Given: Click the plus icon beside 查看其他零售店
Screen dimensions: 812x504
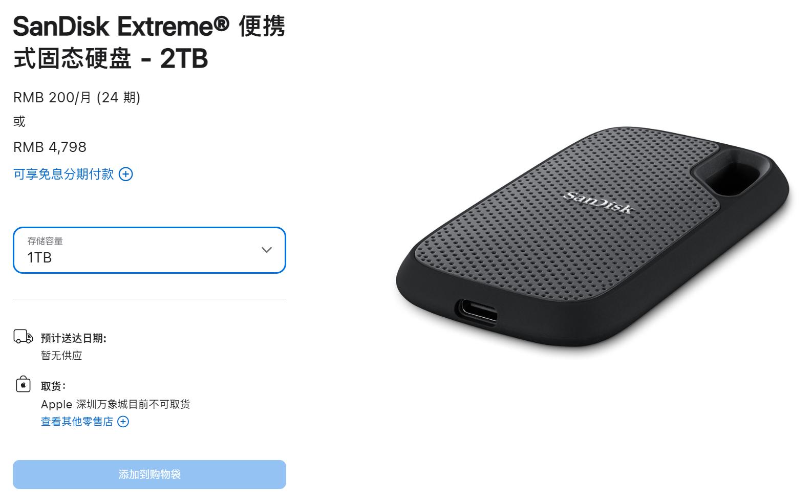Looking at the screenshot, I should [123, 422].
